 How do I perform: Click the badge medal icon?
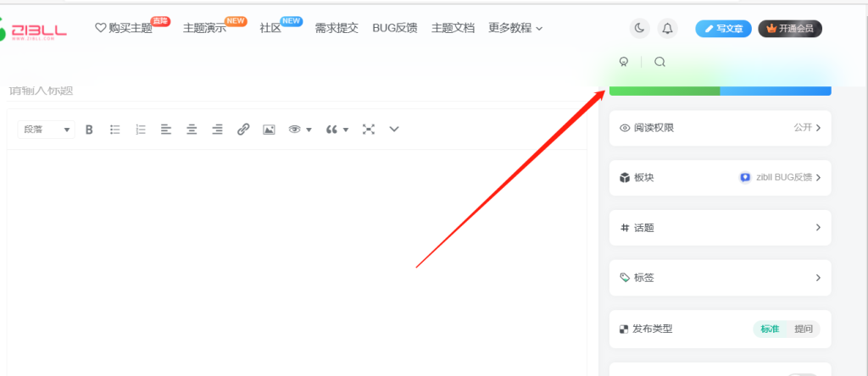click(x=624, y=62)
